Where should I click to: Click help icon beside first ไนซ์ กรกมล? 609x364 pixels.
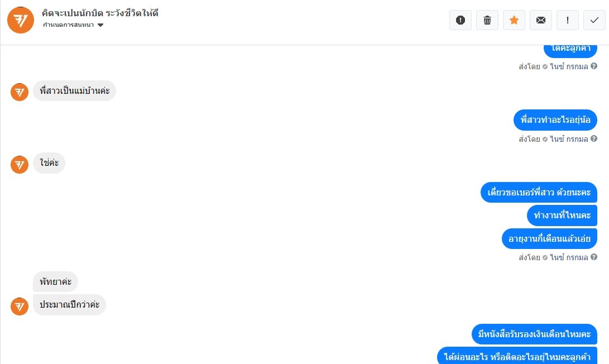pyautogui.click(x=594, y=66)
